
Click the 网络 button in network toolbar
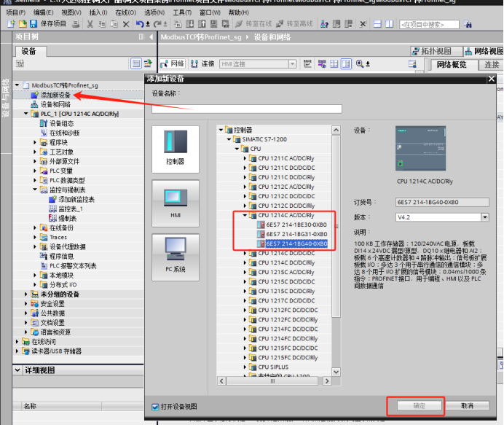point(172,63)
